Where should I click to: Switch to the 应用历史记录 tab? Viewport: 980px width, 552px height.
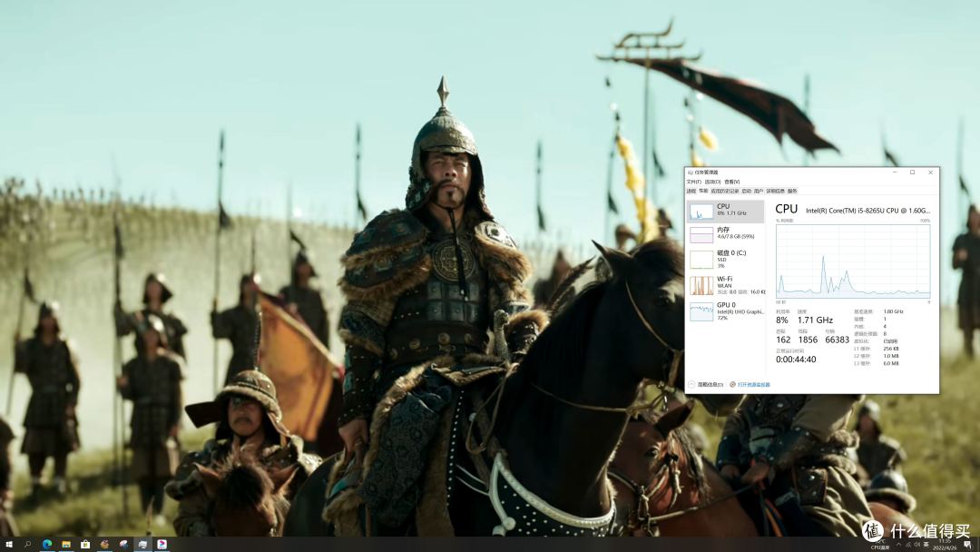pyautogui.click(x=724, y=191)
